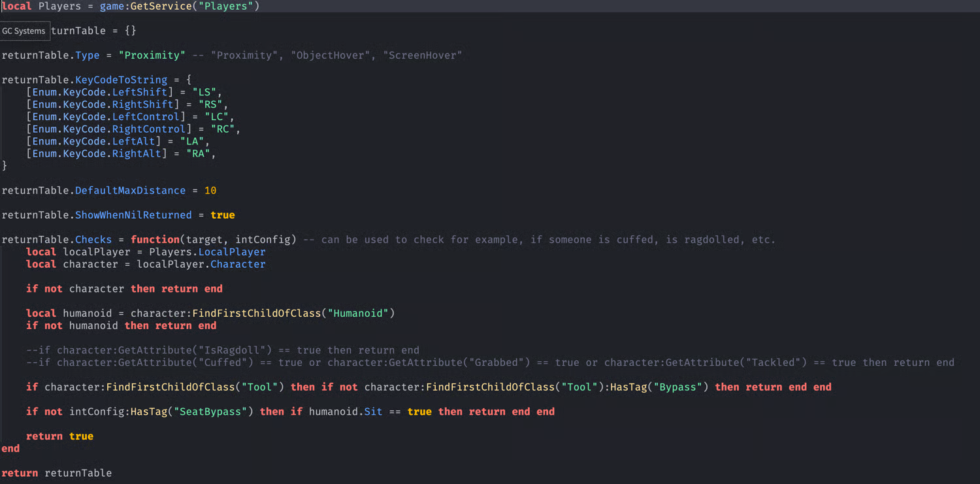Image resolution: width=980 pixels, height=484 pixels.
Task: Click "ScreenHover" in the Type comment
Action: [422, 56]
